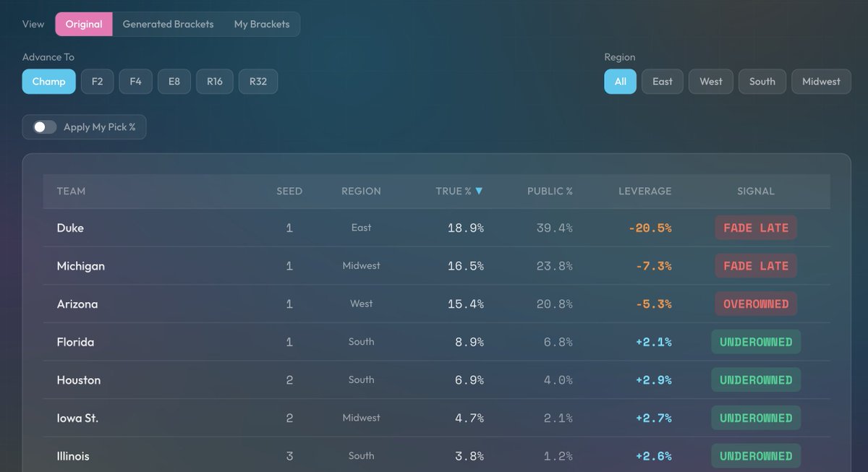Click Florida's 8.9% true percentage
Screen dimensions: 868x472
coord(469,342)
